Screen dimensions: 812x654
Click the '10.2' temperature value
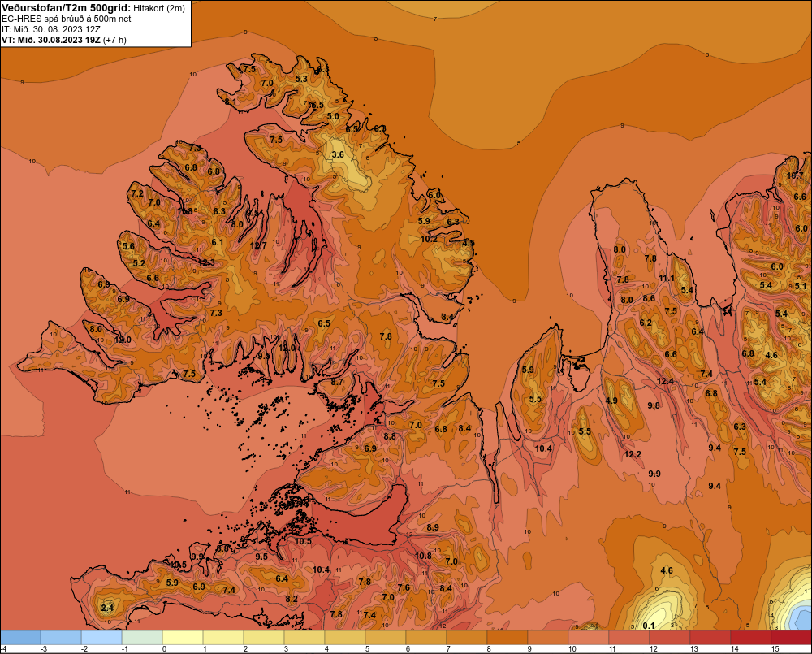click(x=429, y=239)
